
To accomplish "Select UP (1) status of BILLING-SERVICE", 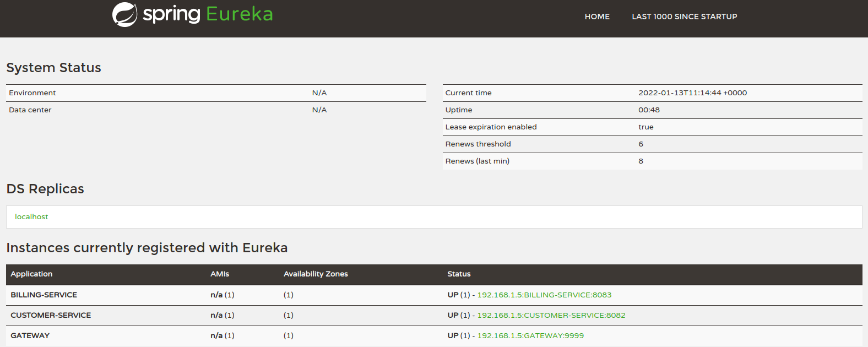I will tap(459, 295).
